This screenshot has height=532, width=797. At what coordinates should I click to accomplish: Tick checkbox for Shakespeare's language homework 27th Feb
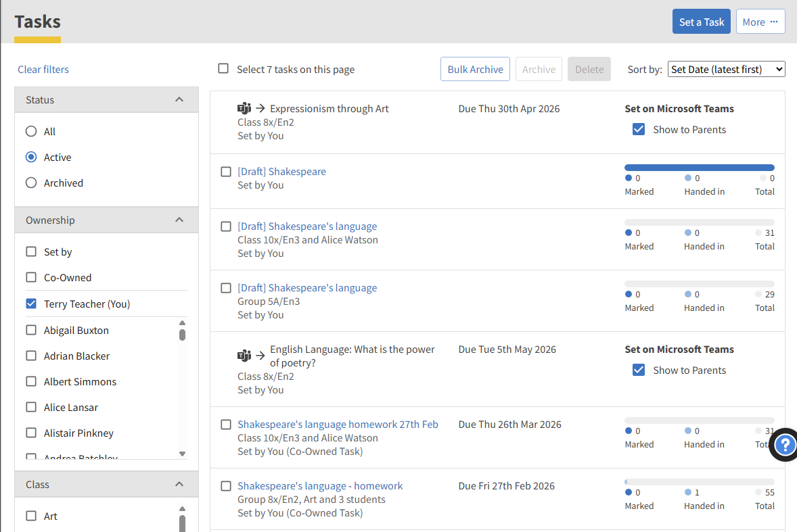[226, 425]
